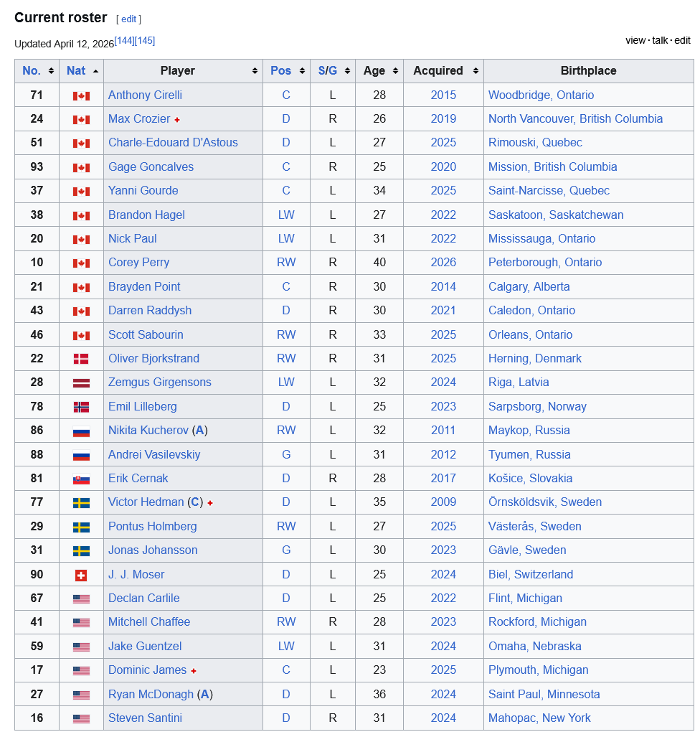The image size is (700, 737).
Task: Open Jake Guentzel player page
Action: (x=145, y=647)
